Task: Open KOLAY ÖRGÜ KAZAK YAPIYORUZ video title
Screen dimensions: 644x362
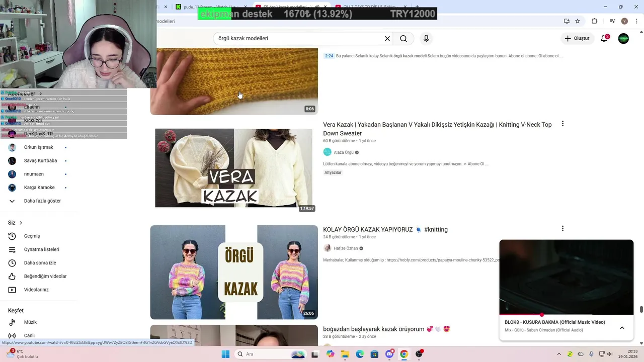Action: (x=385, y=229)
